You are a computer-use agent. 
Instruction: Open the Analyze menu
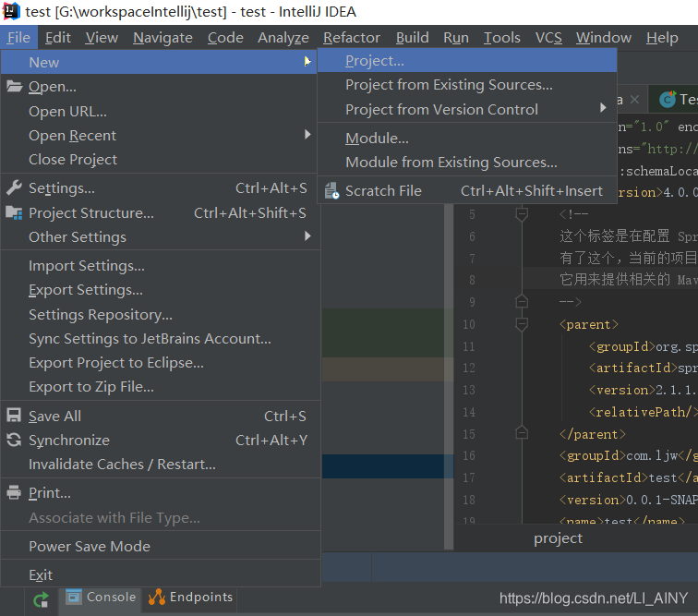click(283, 38)
